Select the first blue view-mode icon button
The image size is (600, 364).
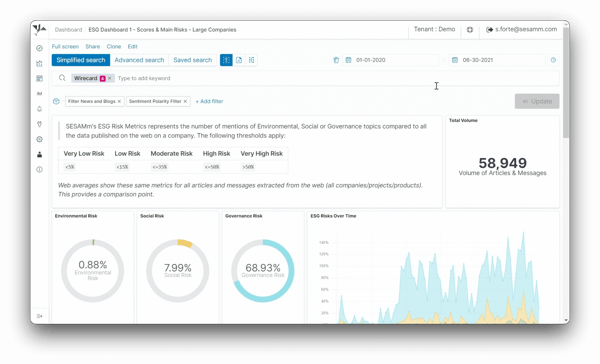coord(226,60)
